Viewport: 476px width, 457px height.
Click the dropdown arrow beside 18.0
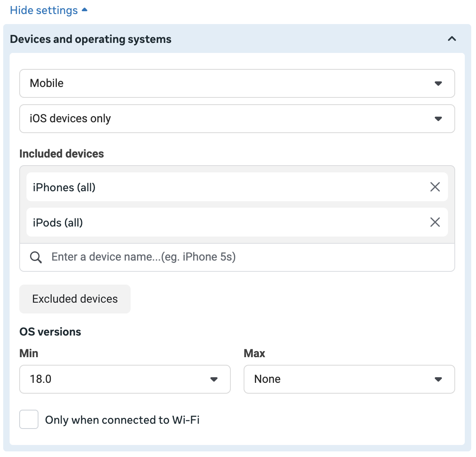point(215,379)
